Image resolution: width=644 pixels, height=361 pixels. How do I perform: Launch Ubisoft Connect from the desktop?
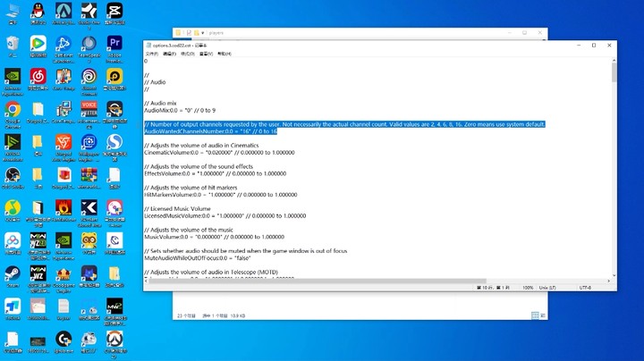click(89, 81)
